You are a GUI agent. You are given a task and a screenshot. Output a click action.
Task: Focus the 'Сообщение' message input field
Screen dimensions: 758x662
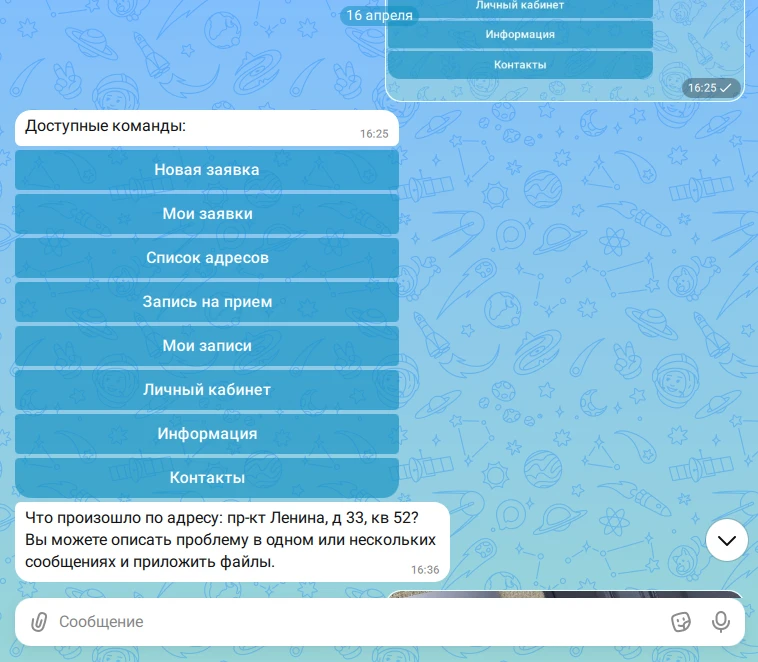pos(358,622)
